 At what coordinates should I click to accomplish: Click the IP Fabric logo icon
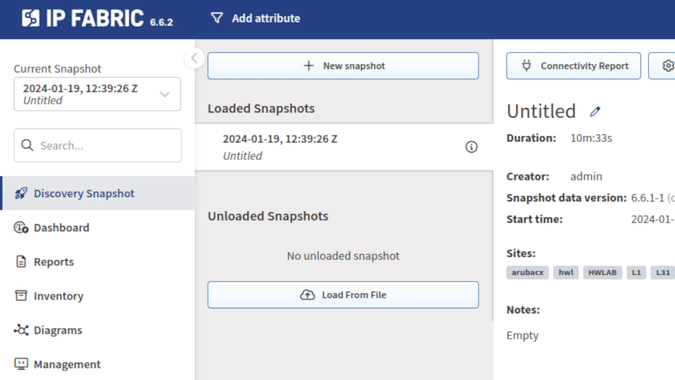pos(31,18)
